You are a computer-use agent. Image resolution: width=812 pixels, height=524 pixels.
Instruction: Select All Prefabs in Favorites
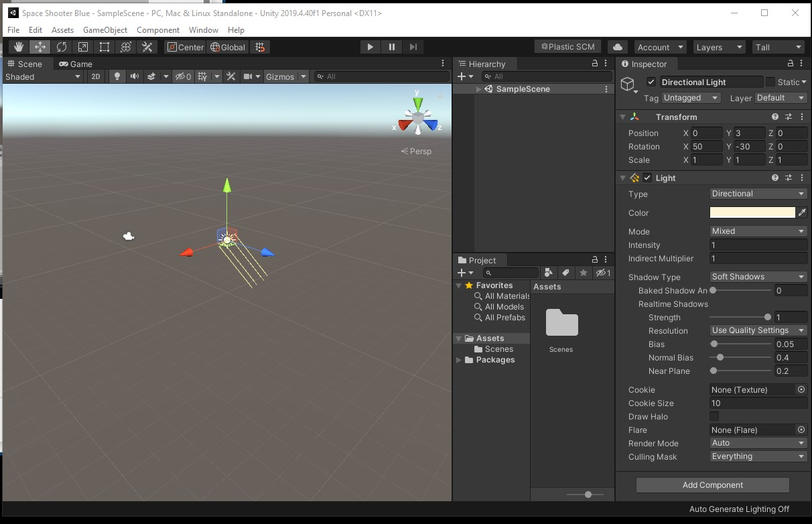coord(504,318)
